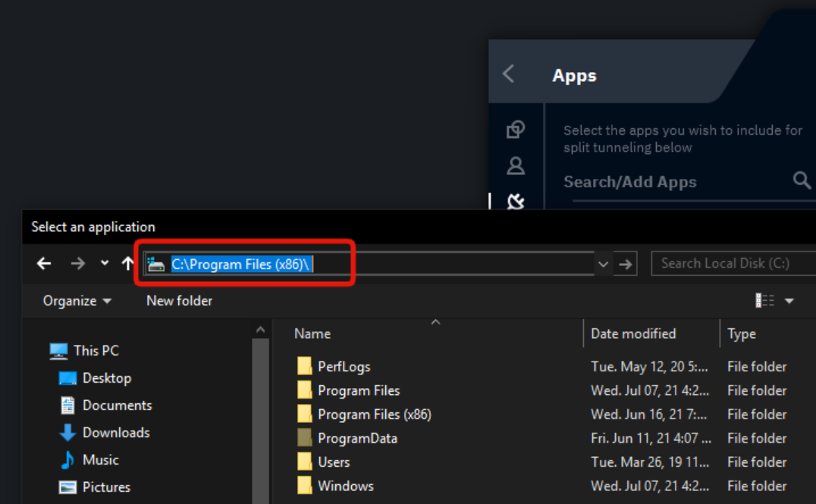Select the Connection plug icon in sidebar
This screenshot has height=504, width=816.
click(x=516, y=202)
